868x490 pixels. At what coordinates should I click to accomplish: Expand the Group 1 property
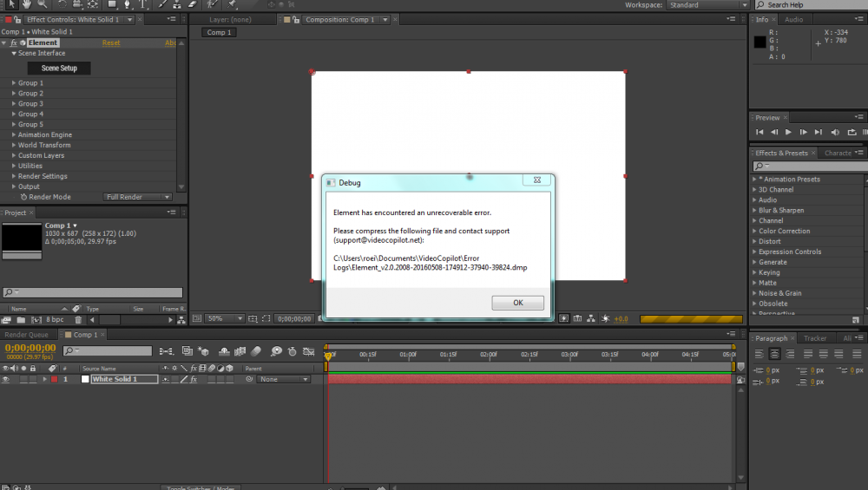click(x=14, y=83)
